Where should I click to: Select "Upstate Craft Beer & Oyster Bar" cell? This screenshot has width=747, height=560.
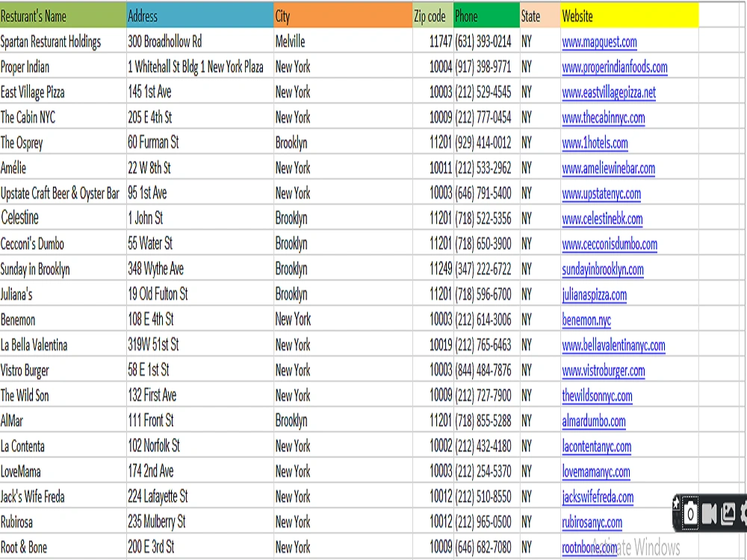tap(63, 193)
